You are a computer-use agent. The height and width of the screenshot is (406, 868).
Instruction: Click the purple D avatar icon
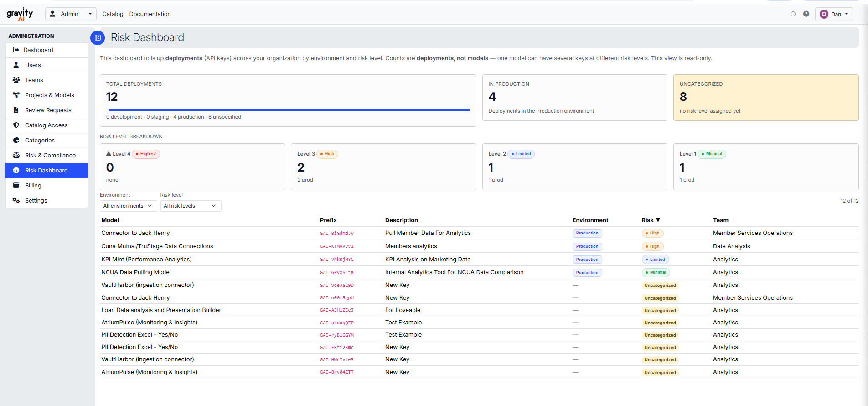click(824, 14)
